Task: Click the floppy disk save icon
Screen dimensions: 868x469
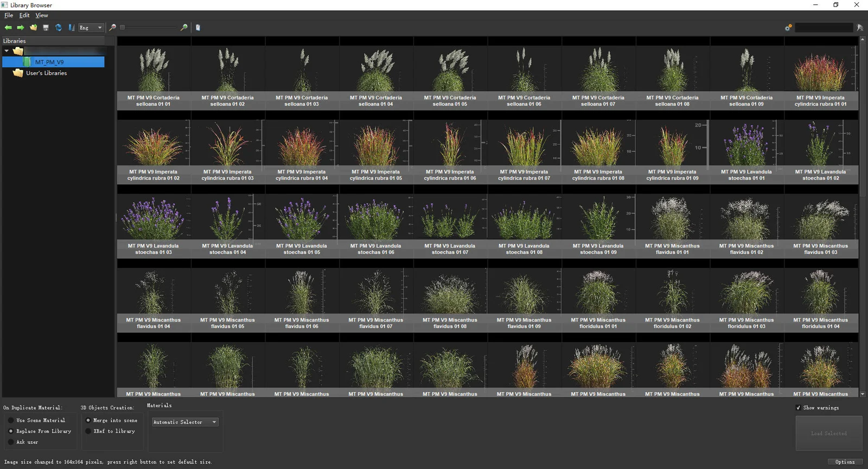Action: point(46,28)
